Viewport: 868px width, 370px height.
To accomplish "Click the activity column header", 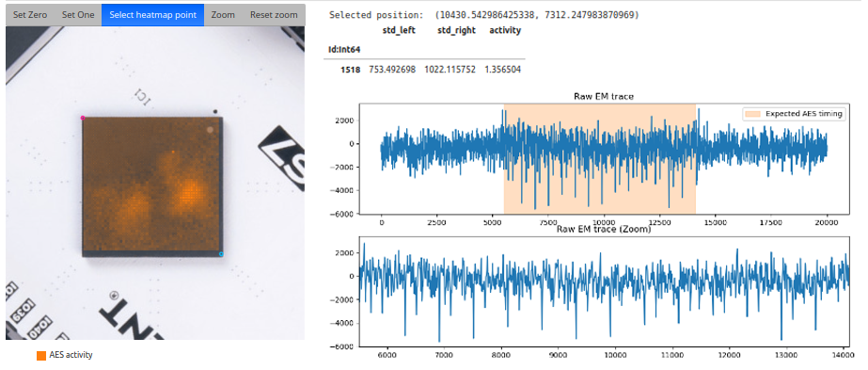I will tap(505, 31).
